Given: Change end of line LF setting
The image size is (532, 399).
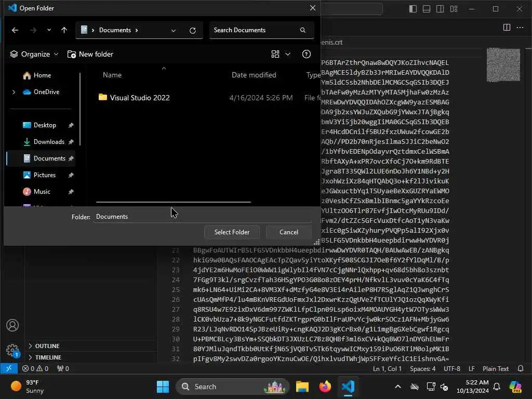Looking at the screenshot, I should pyautogui.click(x=472, y=369).
